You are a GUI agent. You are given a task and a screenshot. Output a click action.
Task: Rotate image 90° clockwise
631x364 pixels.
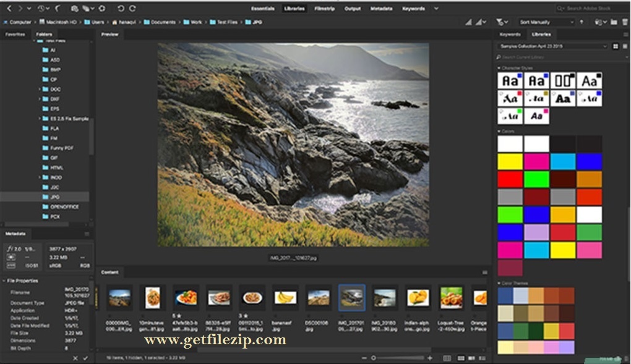(x=132, y=9)
